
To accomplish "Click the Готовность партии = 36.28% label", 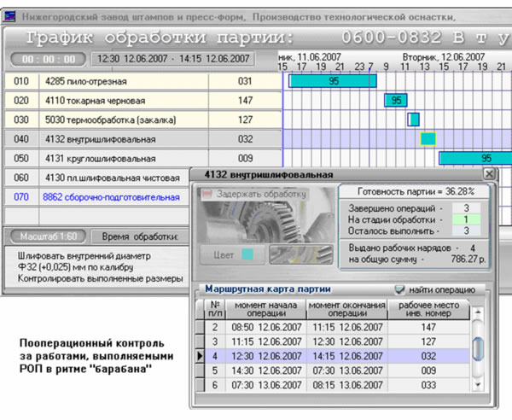I will point(416,191).
